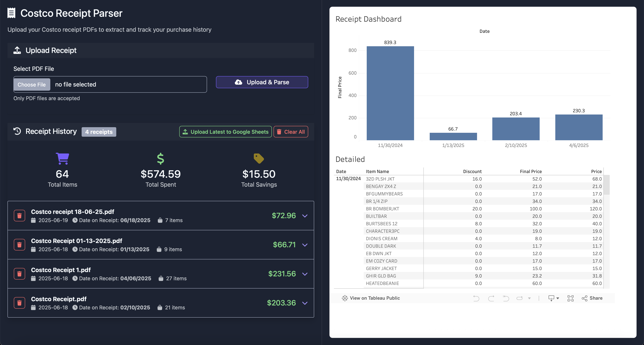Click the Discount column header
This screenshot has height=345, width=644.
coord(472,171)
